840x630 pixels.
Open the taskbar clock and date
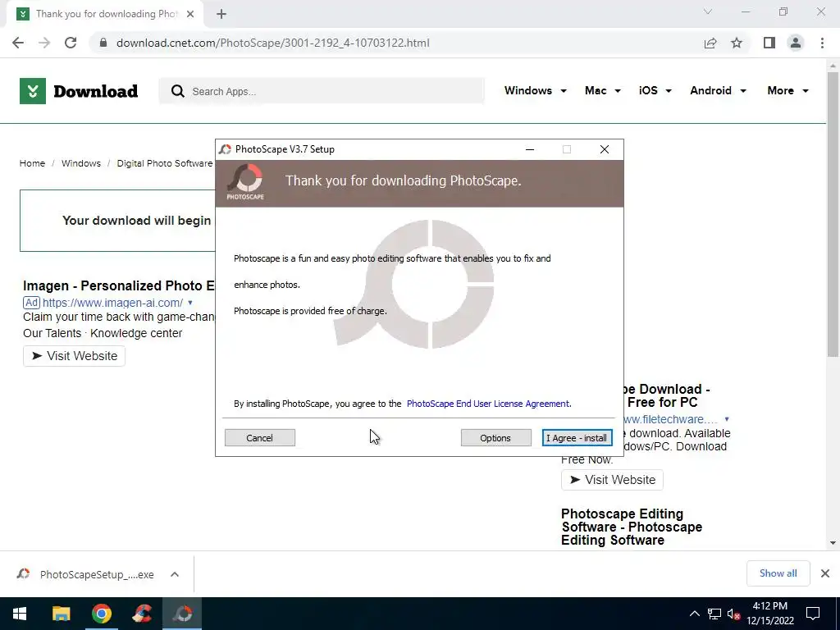pyautogui.click(x=770, y=614)
